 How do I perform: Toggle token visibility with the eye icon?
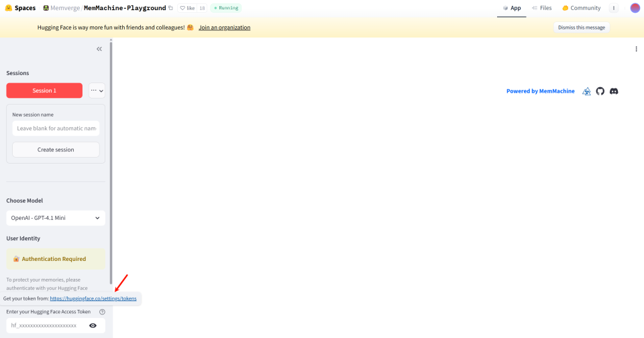pyautogui.click(x=93, y=326)
